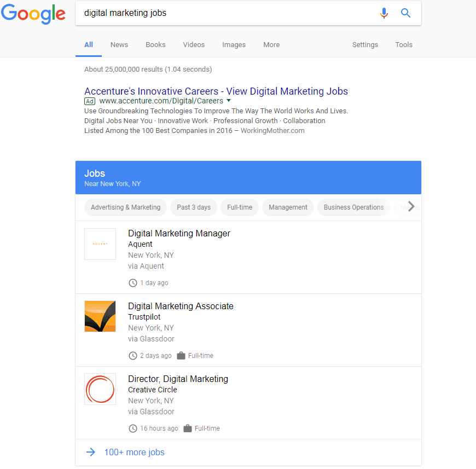This screenshot has height=469, width=476.
Task: Show more job filters with the right chevron
Action: [x=411, y=206]
